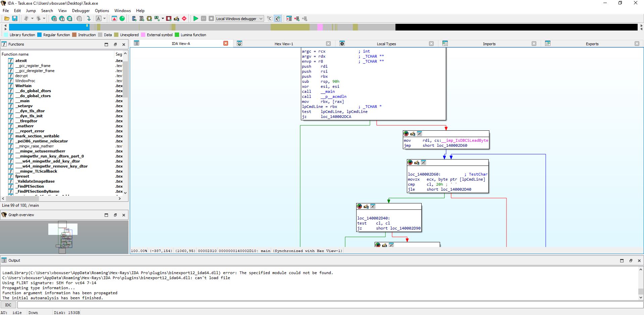Image resolution: width=644 pixels, height=315 pixels.
Task: Save the database with the floppy disk icon
Action: point(15,18)
